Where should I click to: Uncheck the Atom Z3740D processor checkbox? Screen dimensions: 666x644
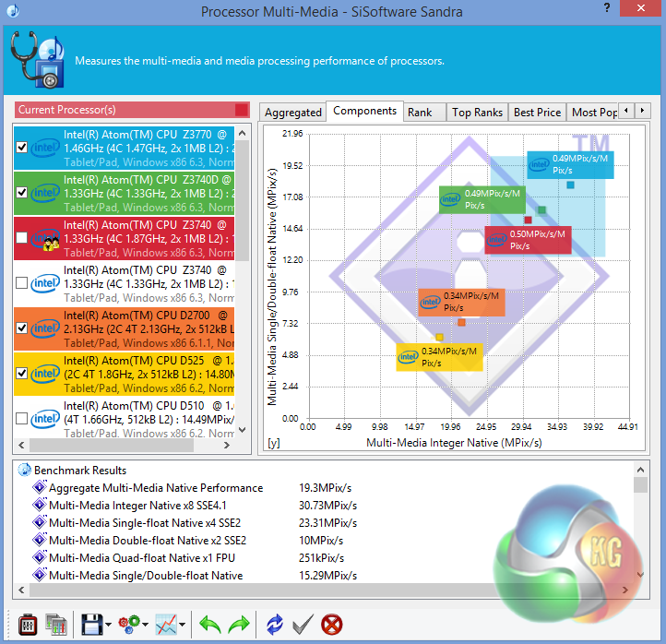(x=21, y=193)
